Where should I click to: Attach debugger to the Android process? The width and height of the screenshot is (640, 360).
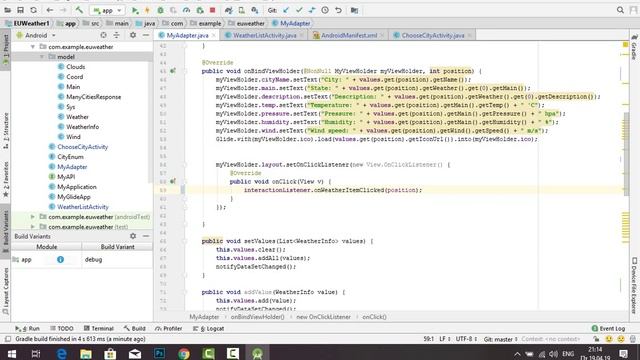200,10
